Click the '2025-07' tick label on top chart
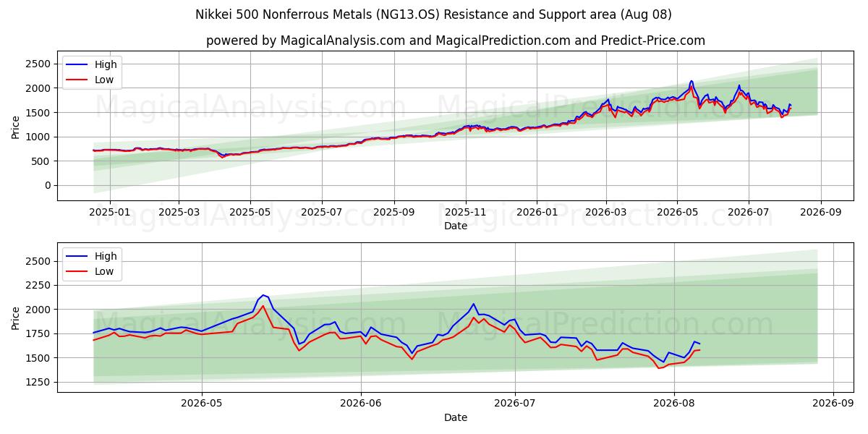Image resolution: width=868 pixels, height=434 pixels. point(322,213)
